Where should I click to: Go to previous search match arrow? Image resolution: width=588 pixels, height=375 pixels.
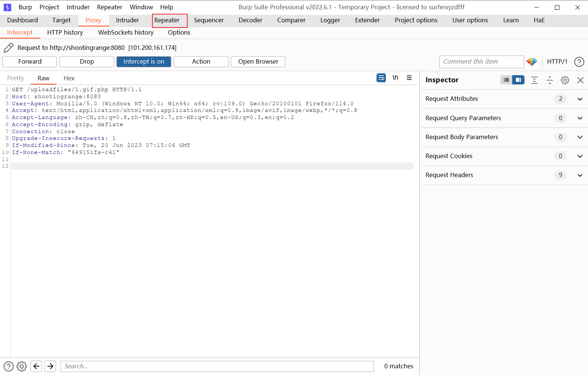pos(36,366)
